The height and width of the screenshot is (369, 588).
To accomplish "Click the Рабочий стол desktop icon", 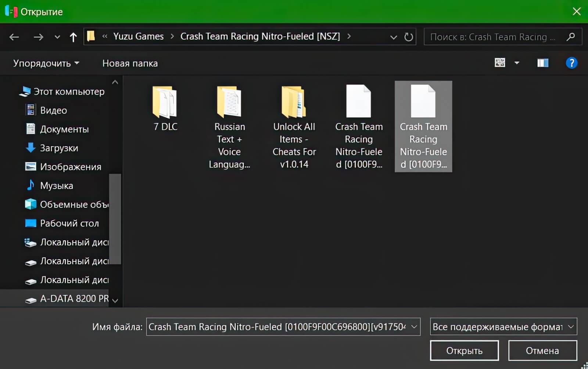I will 31,223.
